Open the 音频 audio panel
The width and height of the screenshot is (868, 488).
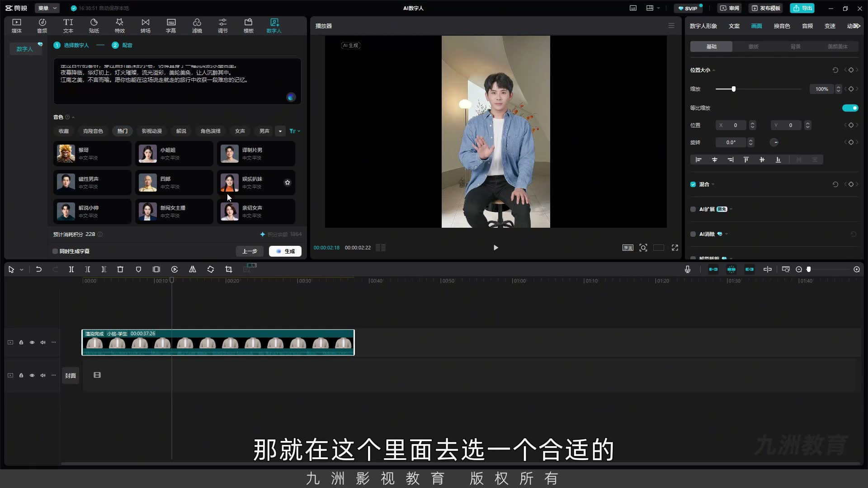pyautogui.click(x=42, y=26)
